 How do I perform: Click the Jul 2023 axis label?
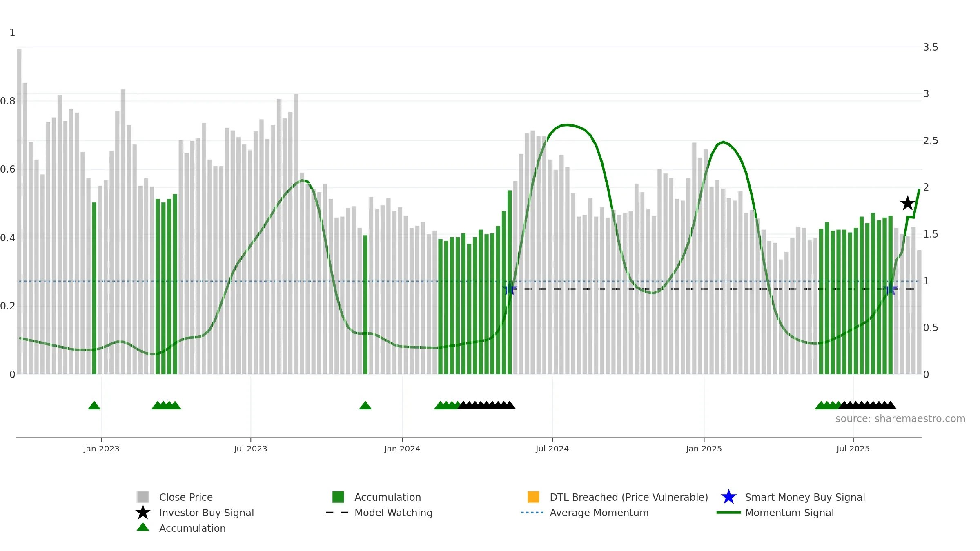[x=250, y=449]
